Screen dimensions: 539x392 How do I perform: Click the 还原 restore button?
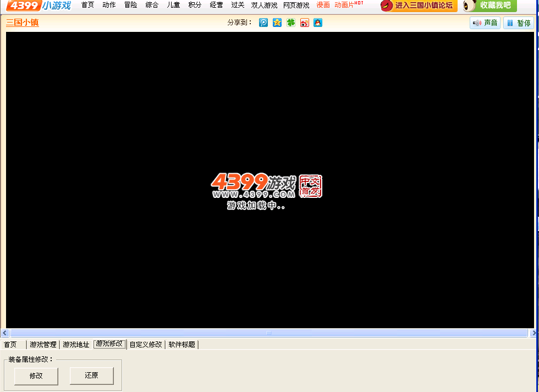pos(91,376)
